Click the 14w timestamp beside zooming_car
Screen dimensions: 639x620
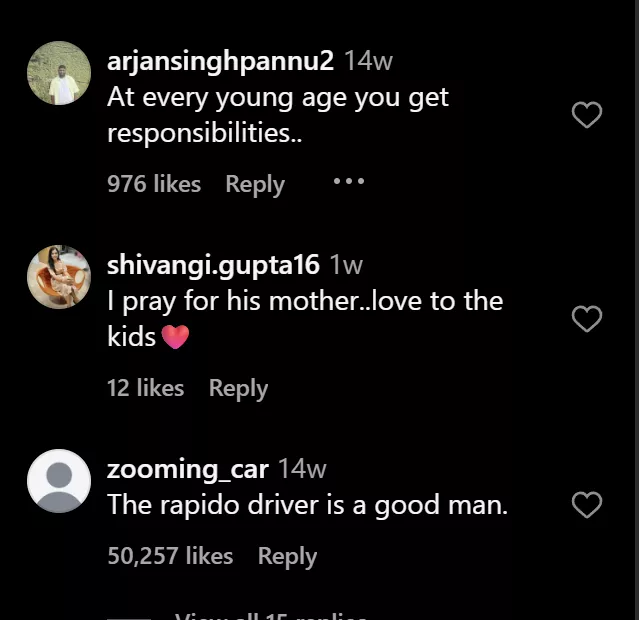pos(302,469)
